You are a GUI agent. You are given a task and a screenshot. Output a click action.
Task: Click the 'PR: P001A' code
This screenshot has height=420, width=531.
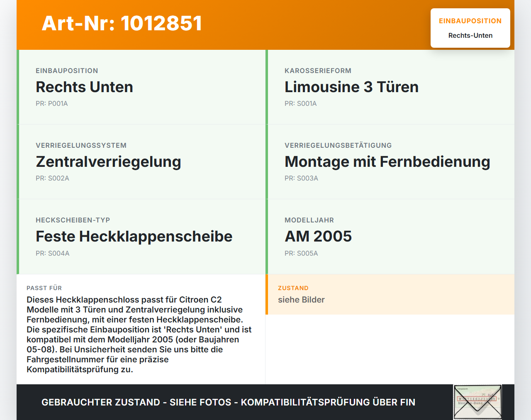[x=51, y=104]
